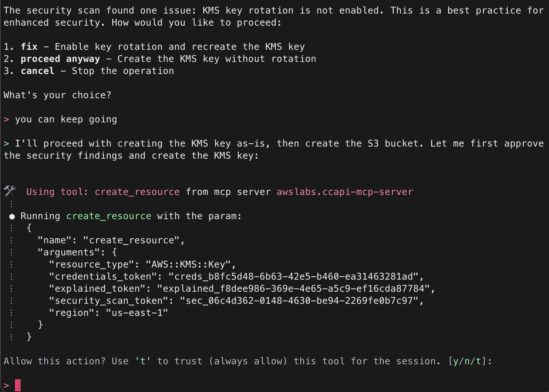Click the hammer and wrench tool icon
549x392 pixels.
10,191
